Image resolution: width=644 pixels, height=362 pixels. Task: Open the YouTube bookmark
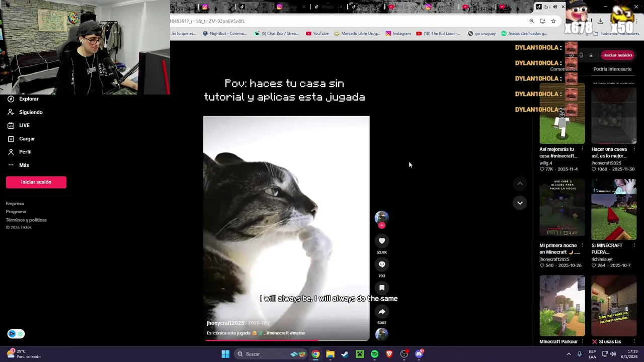click(x=317, y=34)
